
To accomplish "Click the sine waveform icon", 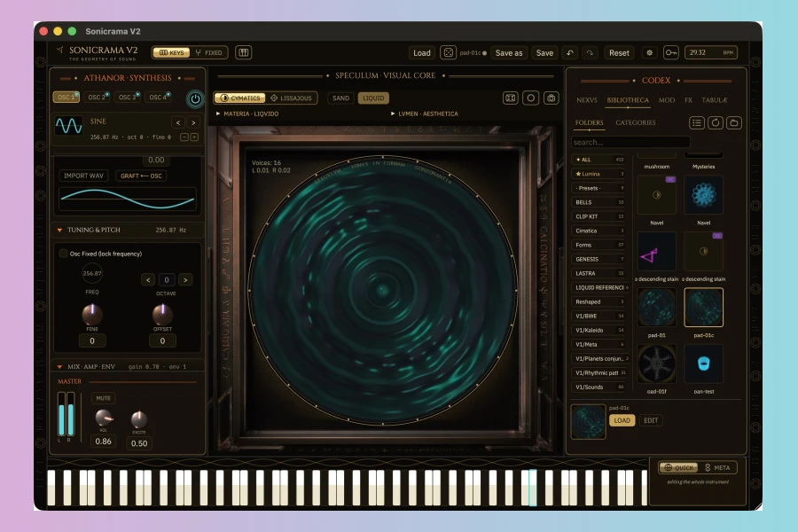I will pos(68,126).
